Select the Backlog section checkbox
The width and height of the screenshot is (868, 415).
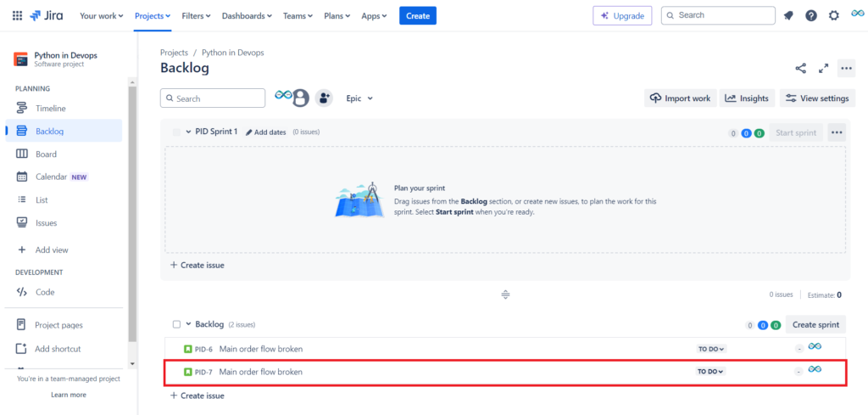click(x=176, y=324)
